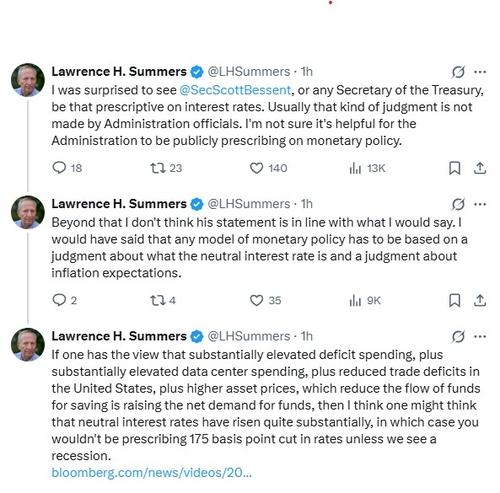Open the @SecScottBessent mention link

coord(235,90)
